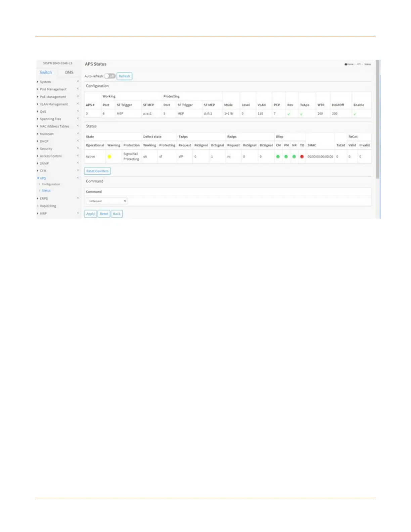This screenshot has height=532, width=411.
Task: Click the TxAps Request value 'sfP'
Action: coord(181,157)
